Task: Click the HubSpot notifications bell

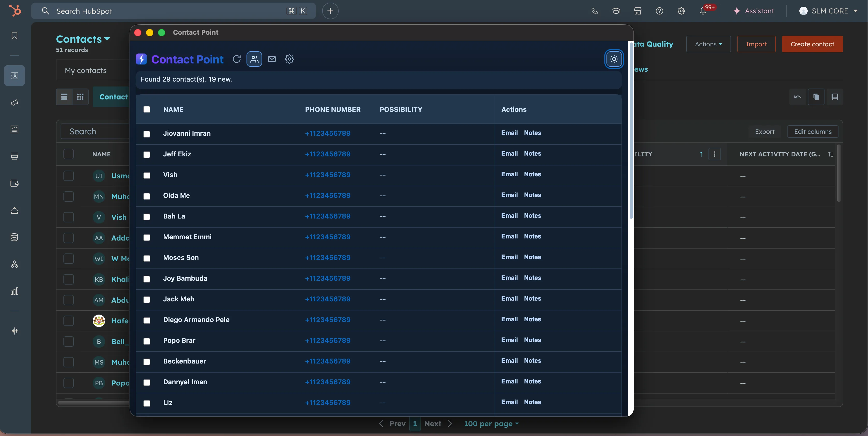Action: (703, 11)
